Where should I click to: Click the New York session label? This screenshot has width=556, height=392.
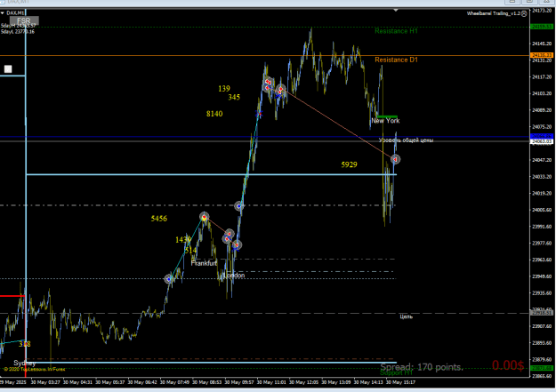pyautogui.click(x=385, y=121)
